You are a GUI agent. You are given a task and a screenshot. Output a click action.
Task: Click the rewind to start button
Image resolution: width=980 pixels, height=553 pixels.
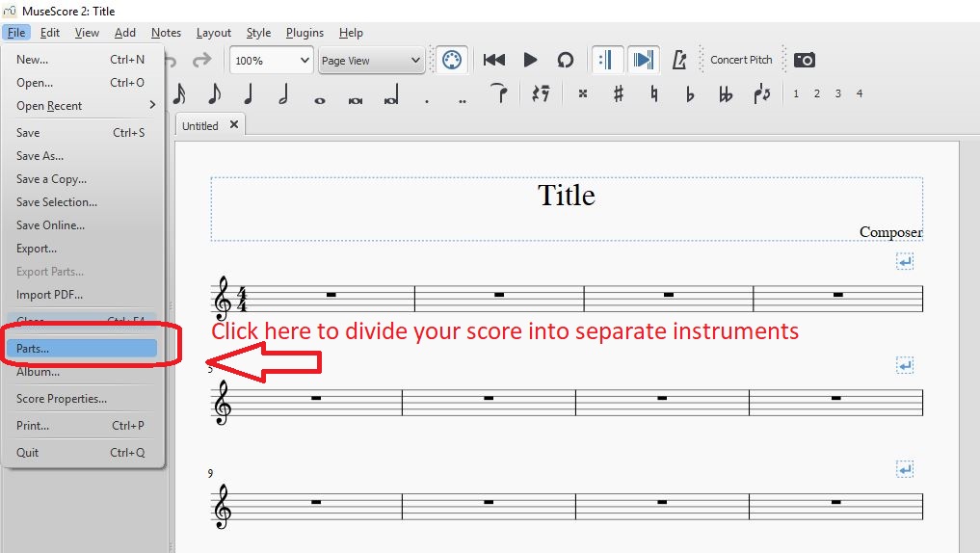pyautogui.click(x=494, y=60)
